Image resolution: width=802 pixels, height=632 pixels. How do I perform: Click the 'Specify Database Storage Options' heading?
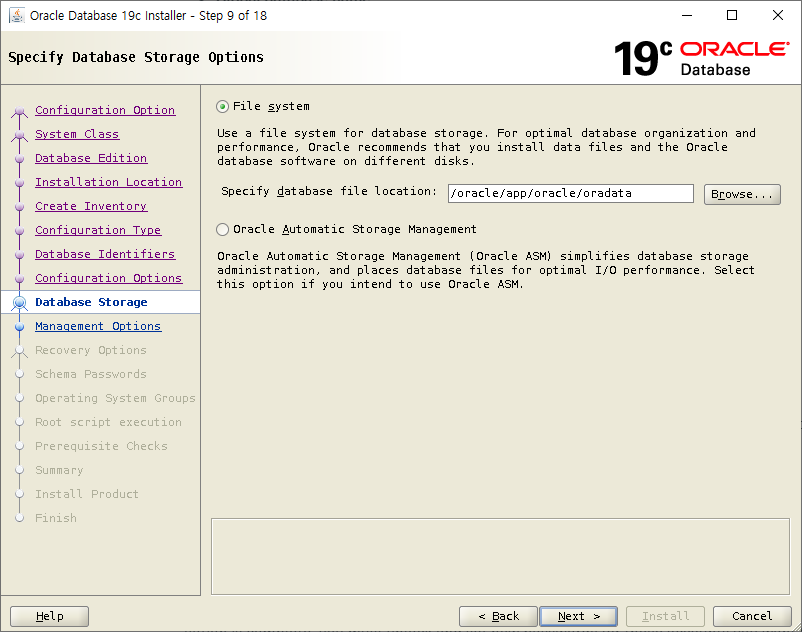pos(136,57)
